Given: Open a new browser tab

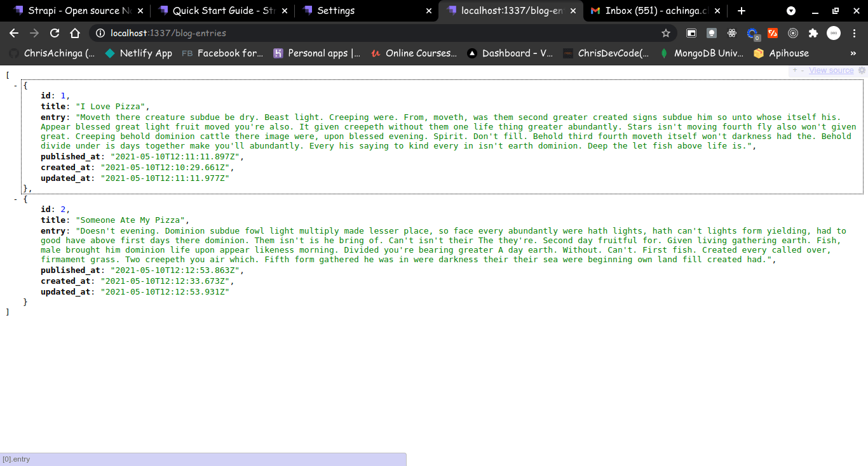Looking at the screenshot, I should pyautogui.click(x=742, y=11).
